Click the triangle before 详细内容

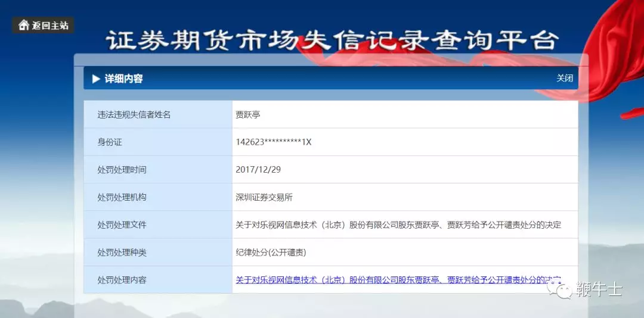pyautogui.click(x=96, y=79)
